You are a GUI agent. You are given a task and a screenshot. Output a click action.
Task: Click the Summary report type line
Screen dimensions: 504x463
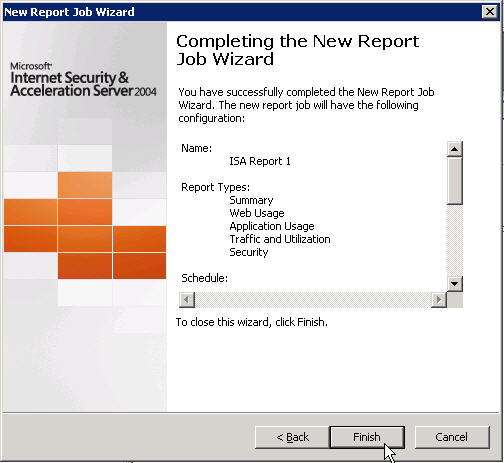click(251, 200)
